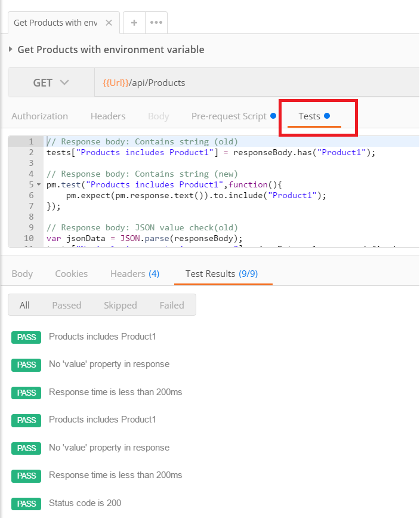The height and width of the screenshot is (518, 420).
Task: Show the response Body tab
Action: click(22, 274)
